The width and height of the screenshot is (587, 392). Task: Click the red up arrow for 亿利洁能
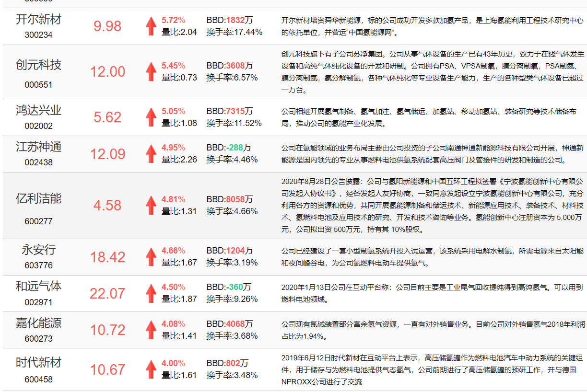[151, 205]
